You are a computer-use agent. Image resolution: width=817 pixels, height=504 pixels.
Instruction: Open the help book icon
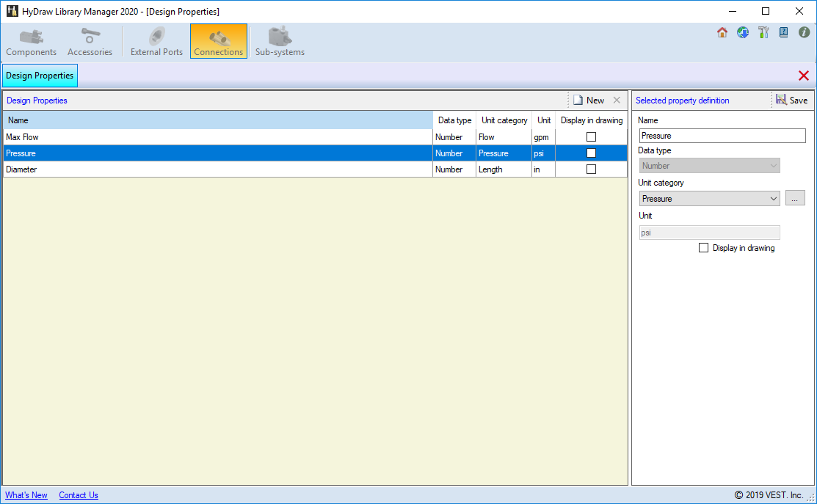coord(784,32)
